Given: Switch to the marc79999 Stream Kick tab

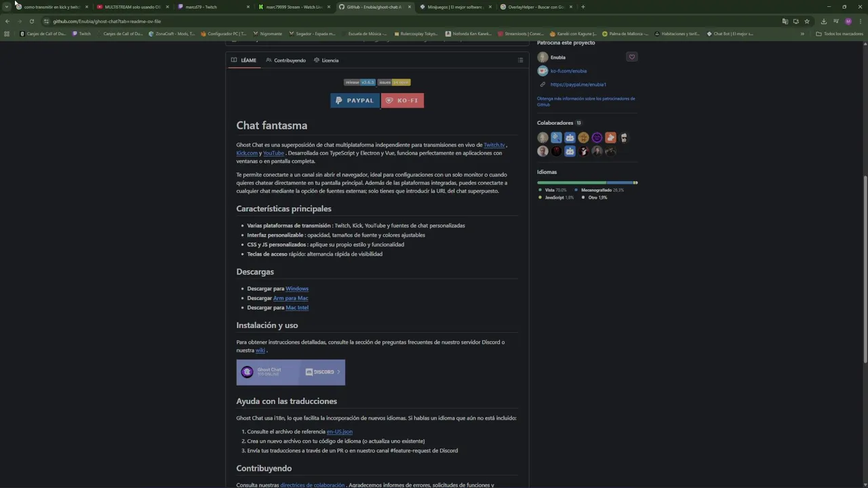Looking at the screenshot, I should click(294, 7).
